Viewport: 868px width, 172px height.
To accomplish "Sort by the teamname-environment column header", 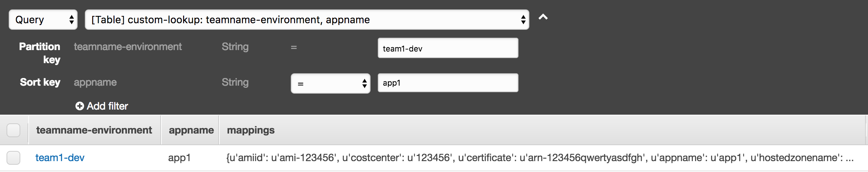I will 94,130.
